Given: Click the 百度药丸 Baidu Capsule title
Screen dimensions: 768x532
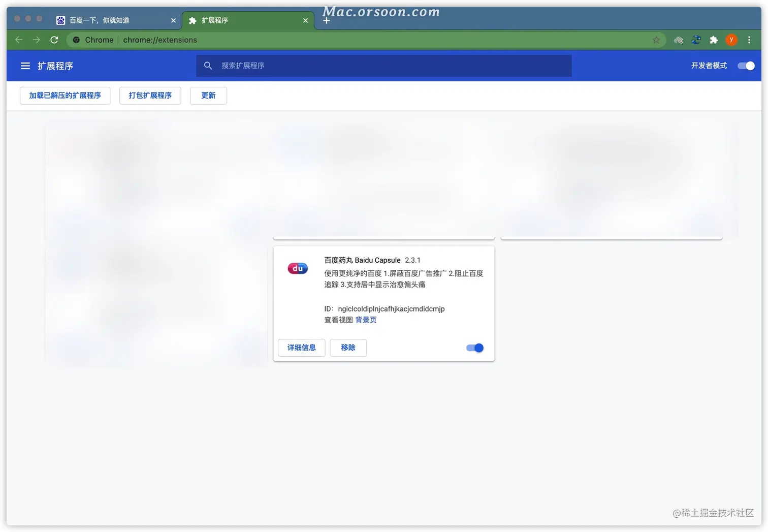Looking at the screenshot, I should pyautogui.click(x=362, y=260).
